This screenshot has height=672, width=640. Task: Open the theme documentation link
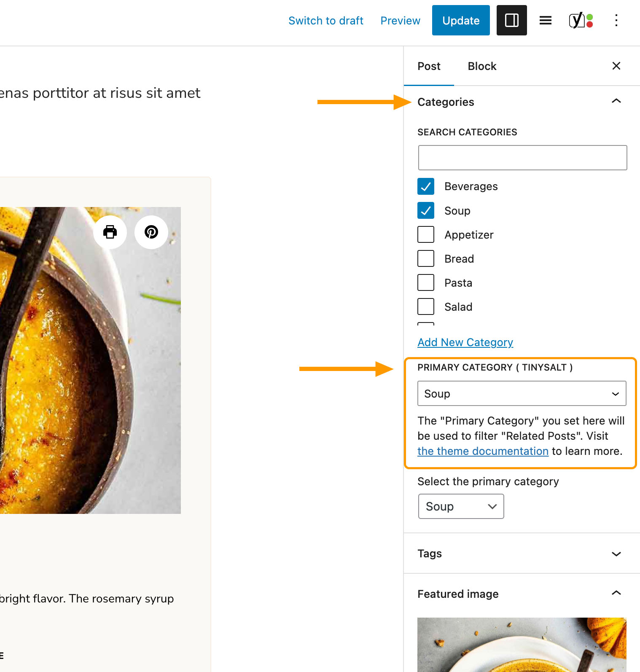coord(483,451)
